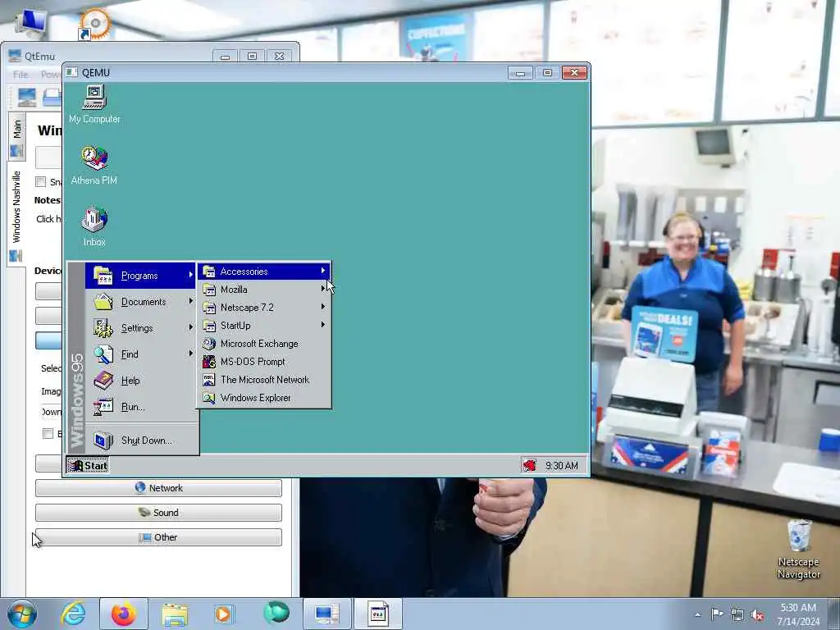The image size is (840, 630).
Task: Click the Windows 95 Start button
Action: [88, 465]
